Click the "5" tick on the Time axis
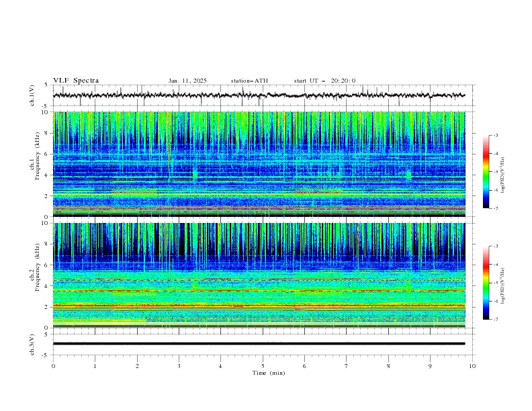The width and height of the screenshot is (532, 411). click(x=263, y=366)
